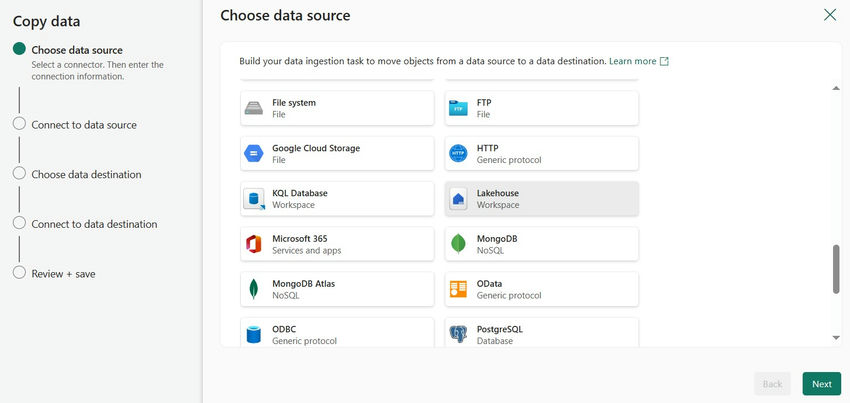The height and width of the screenshot is (403, 850).
Task: Jump to Choose data destination step
Action: coord(86,174)
